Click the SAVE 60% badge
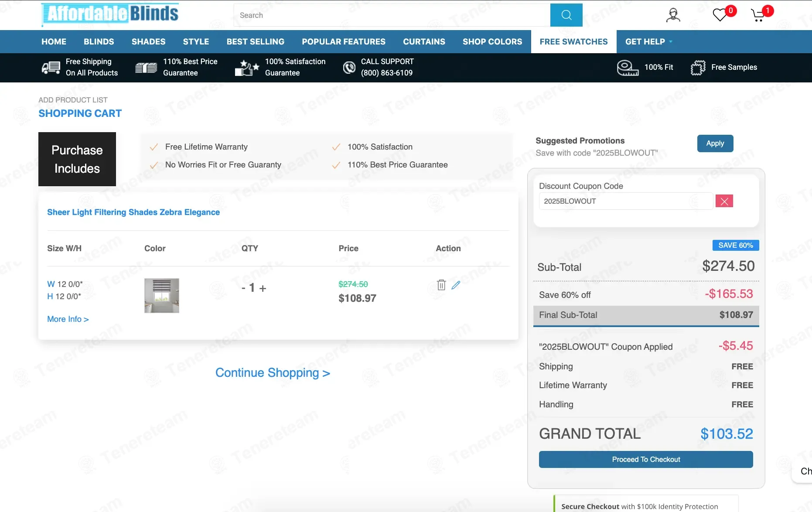812x512 pixels. click(x=736, y=246)
